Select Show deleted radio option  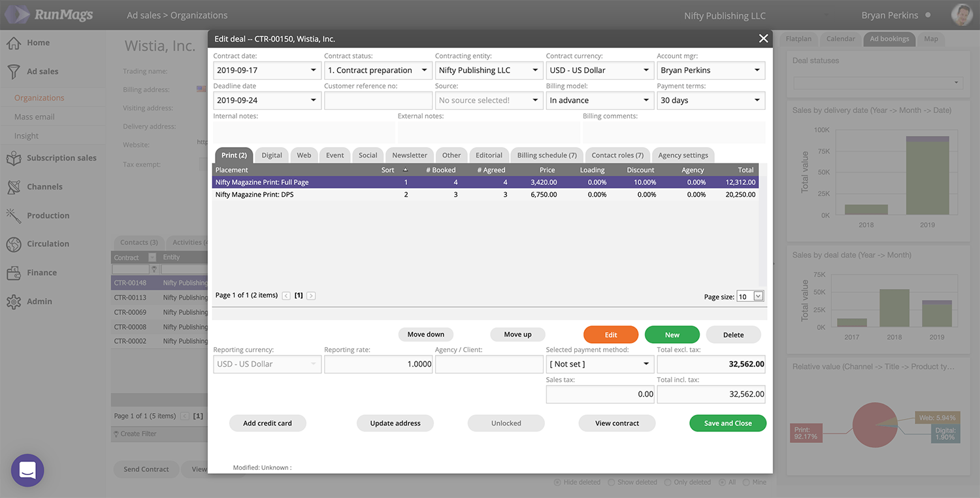pos(611,482)
